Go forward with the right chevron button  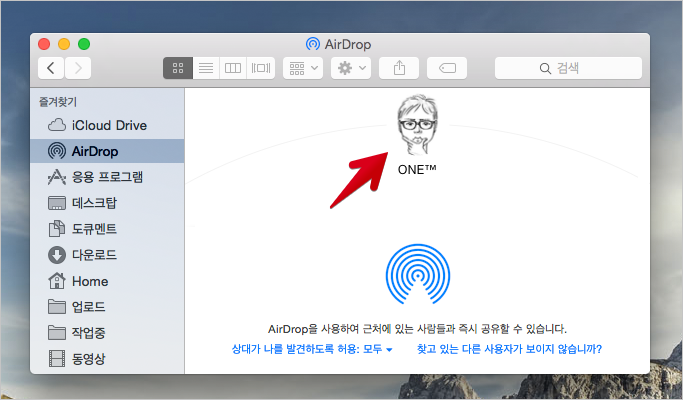(78, 68)
